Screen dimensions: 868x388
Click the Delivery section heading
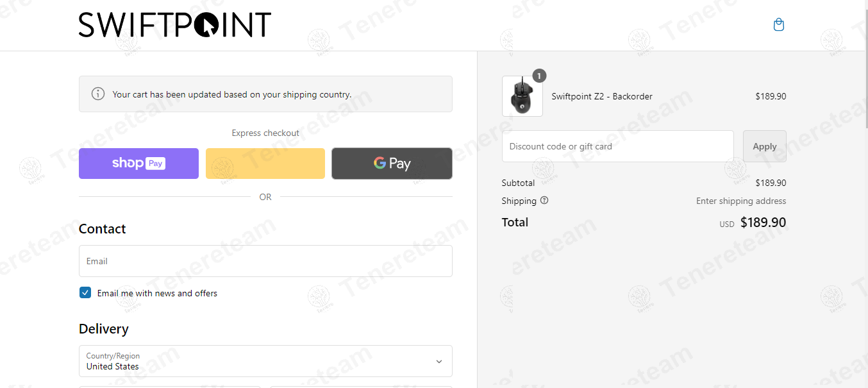(104, 329)
